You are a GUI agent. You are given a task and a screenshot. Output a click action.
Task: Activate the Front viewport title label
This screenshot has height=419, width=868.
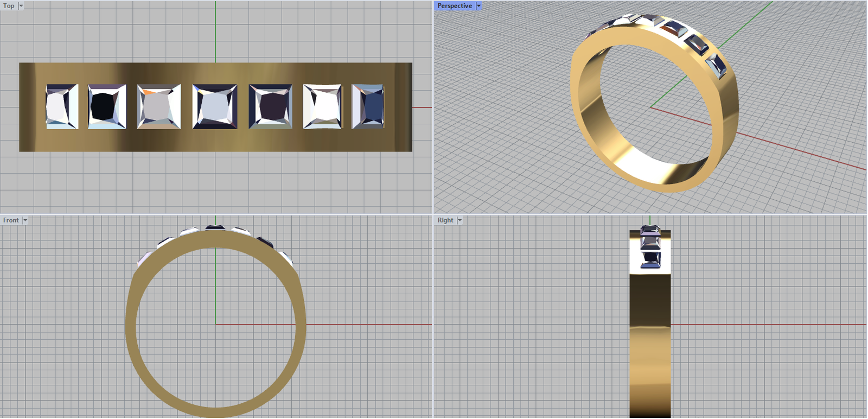11,220
